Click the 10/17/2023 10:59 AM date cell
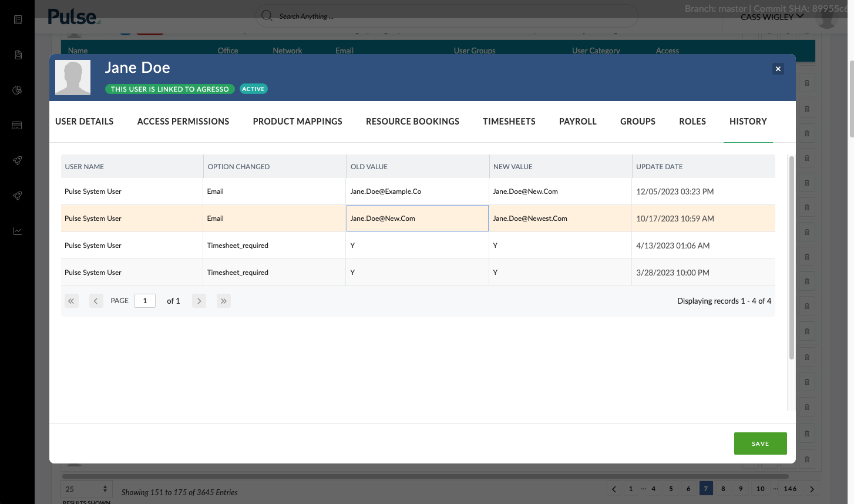The image size is (854, 504). 704,219
